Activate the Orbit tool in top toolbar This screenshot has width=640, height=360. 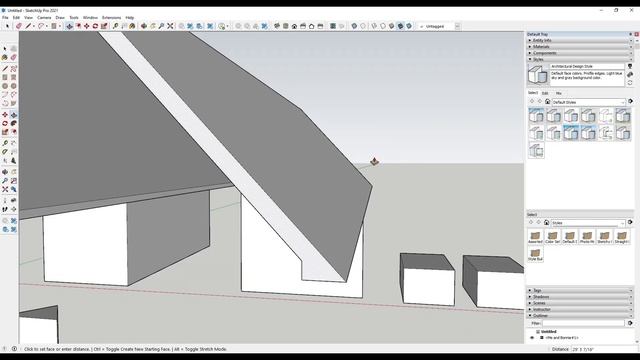[x=144, y=26]
